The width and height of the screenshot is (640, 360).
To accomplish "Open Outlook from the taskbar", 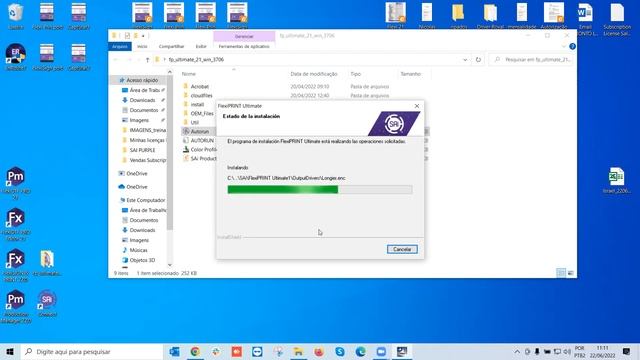I will (174, 351).
